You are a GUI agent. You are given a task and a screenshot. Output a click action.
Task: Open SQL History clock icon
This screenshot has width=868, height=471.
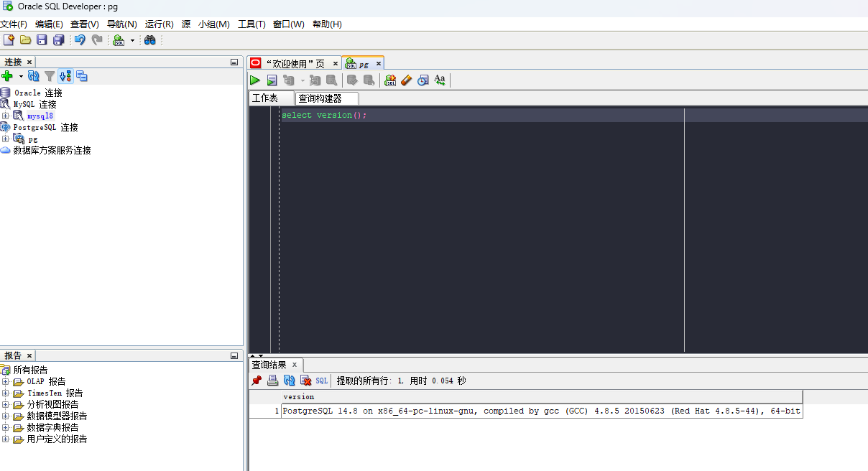[423, 80]
